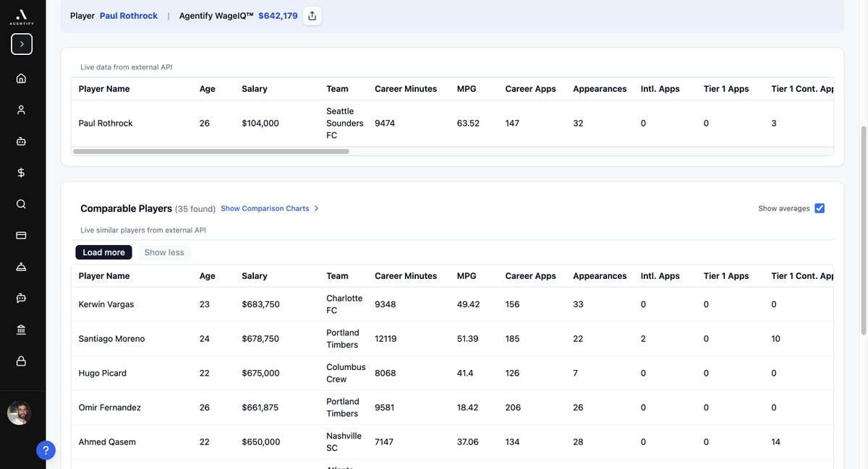
Task: Click Columbus Crew team cell
Action: point(346,373)
